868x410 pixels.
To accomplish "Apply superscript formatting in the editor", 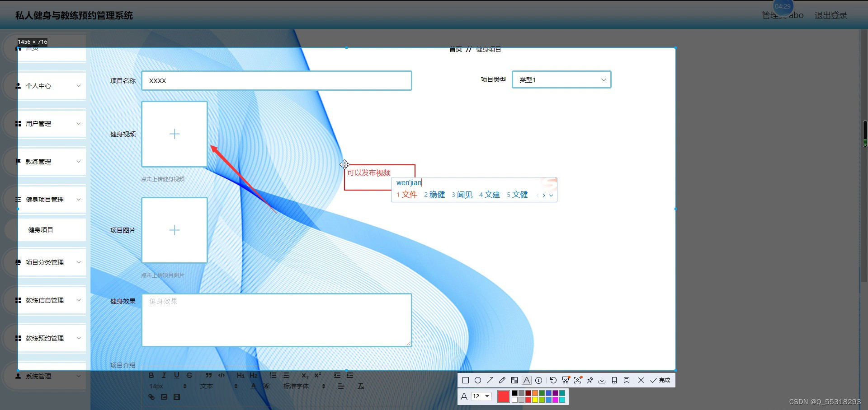I will [x=318, y=375].
